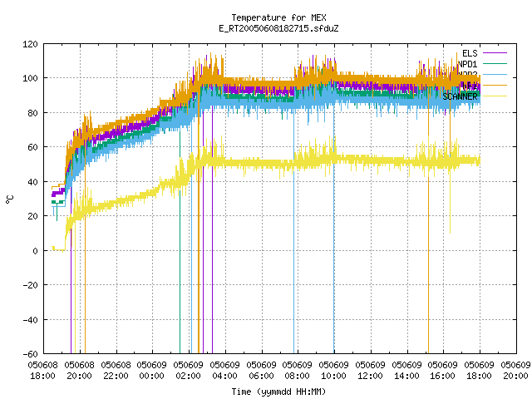Click the '050609 08:00' x-axis tick label
532x399 pixels.
tap(298, 371)
